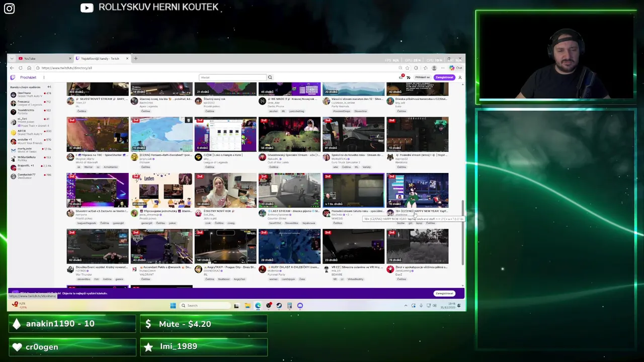
Task: Click the YouTube logo in the stream overlay
Action: tap(87, 8)
